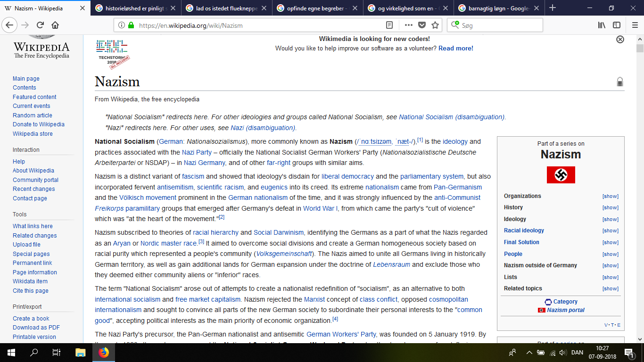This screenshot has height=362, width=644.
Task: Show the Related topics section
Action: [x=610, y=288]
